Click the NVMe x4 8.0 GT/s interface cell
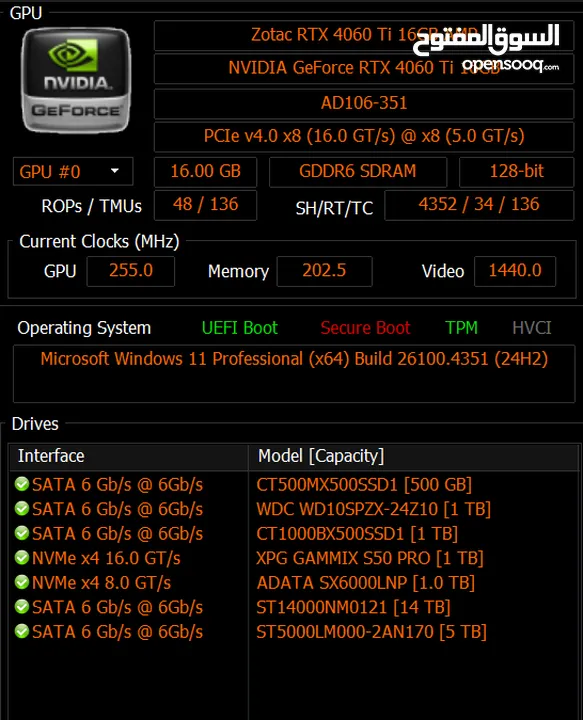Viewport: 583px width, 720px height. 101,583
